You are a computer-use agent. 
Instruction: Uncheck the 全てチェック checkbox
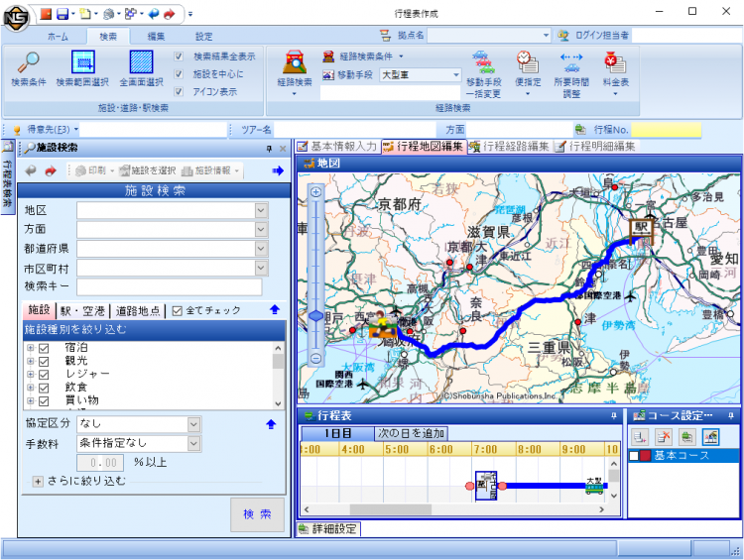(x=178, y=310)
